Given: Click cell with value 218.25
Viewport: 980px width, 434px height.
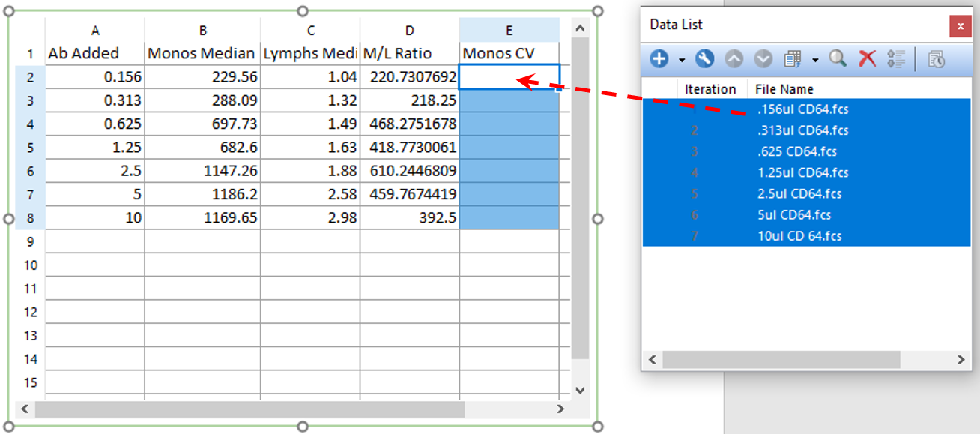Looking at the screenshot, I should tap(410, 100).
